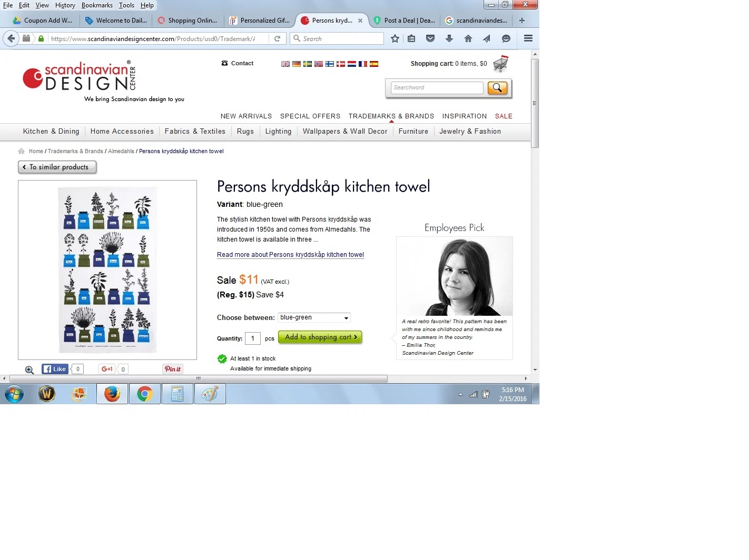Select the Norwegian flag language option
This screenshot has width=749, height=560.
click(x=319, y=64)
